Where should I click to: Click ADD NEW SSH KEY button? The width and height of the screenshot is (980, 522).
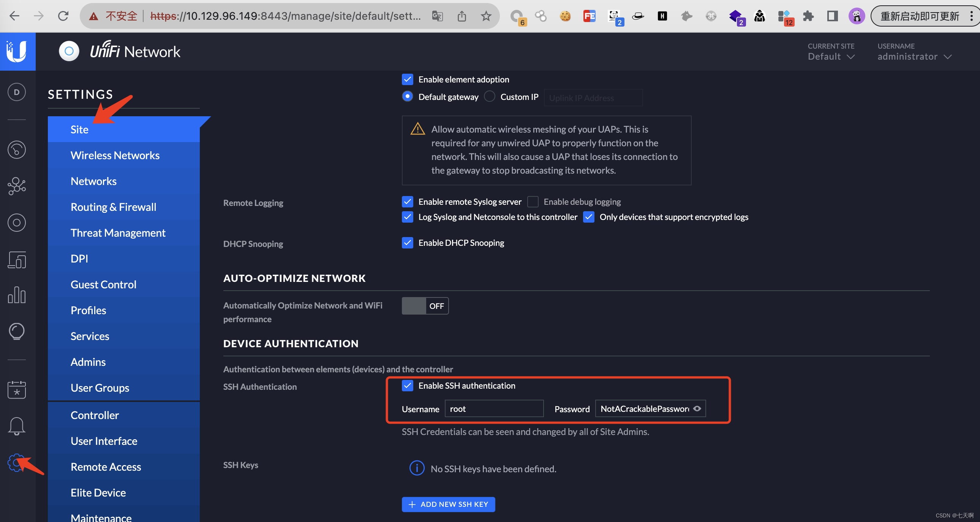click(448, 504)
